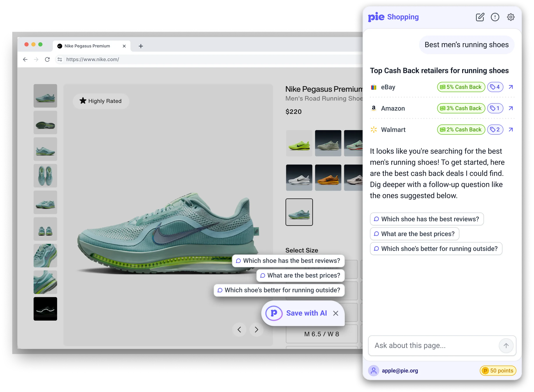
Task: Select the Nike Pegasus Premium tab
Action: 87,46
